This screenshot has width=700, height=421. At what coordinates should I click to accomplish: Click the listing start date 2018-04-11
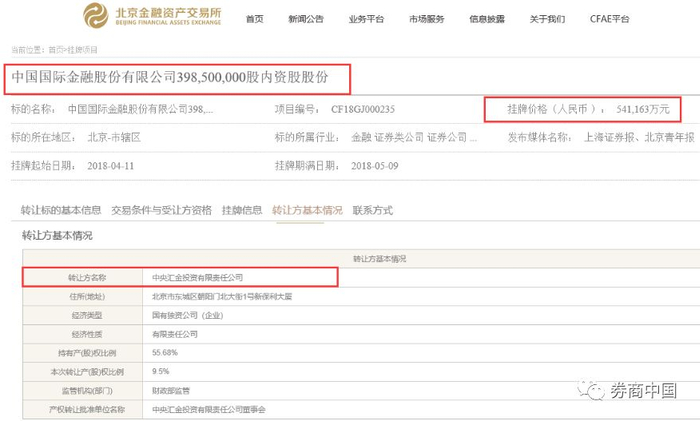(x=111, y=166)
